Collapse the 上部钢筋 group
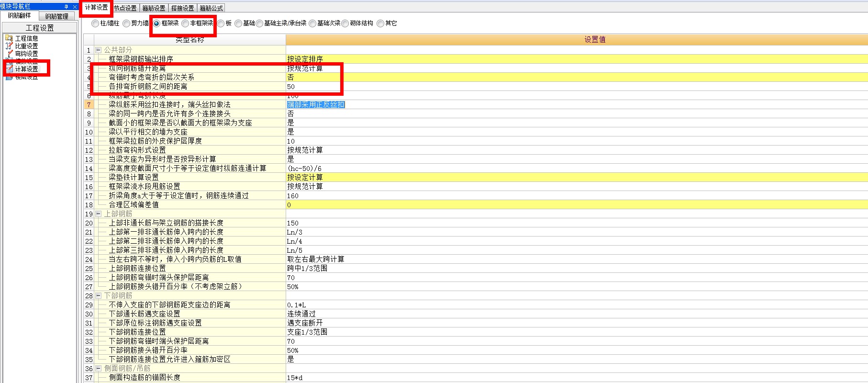868x383 pixels. click(98, 214)
